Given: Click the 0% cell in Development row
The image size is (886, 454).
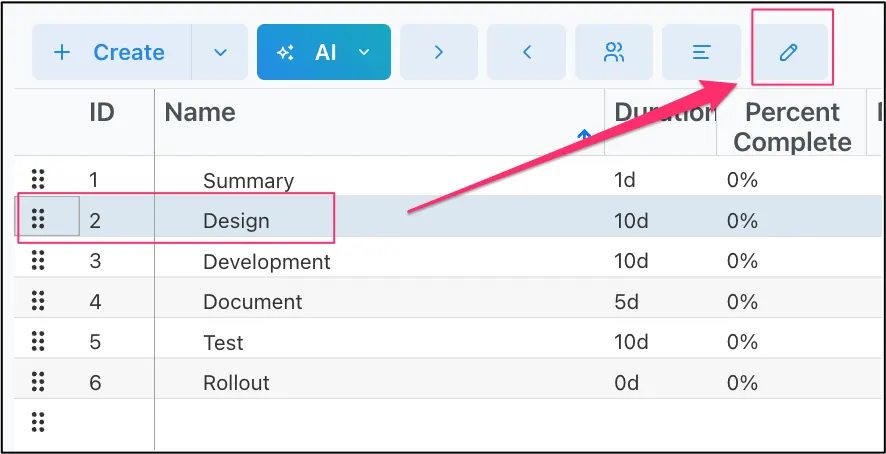Looking at the screenshot, I should [x=742, y=261].
